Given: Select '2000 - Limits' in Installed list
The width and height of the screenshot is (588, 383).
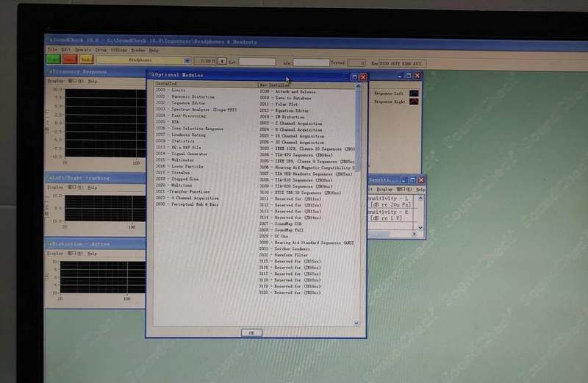Looking at the screenshot, I should point(171,90).
